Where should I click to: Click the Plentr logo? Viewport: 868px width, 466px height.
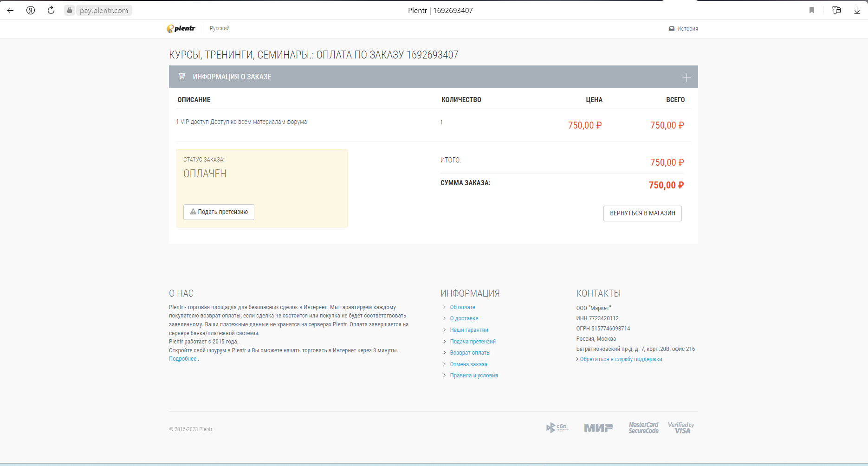[181, 29]
